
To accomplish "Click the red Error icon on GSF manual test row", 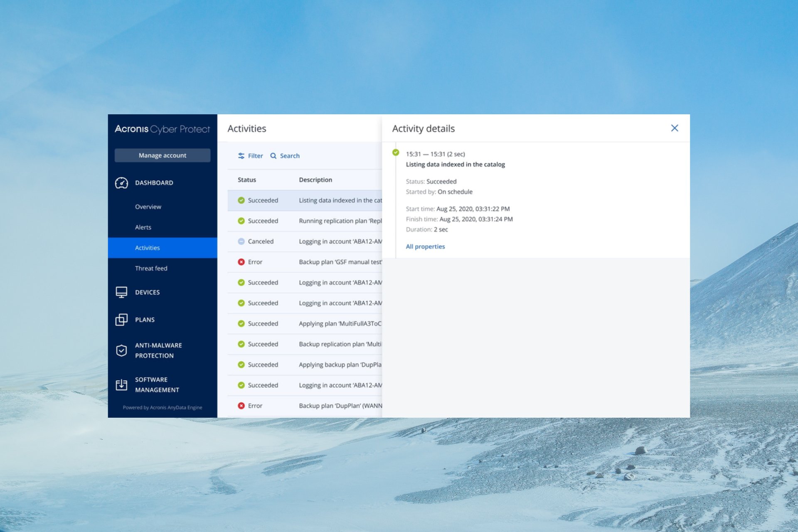I will [x=241, y=262].
